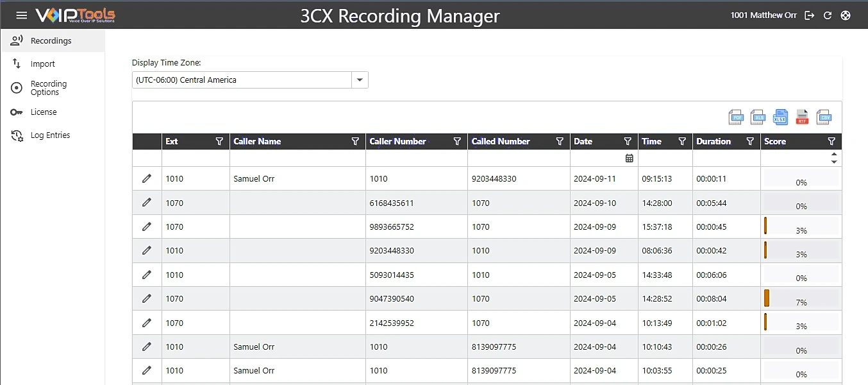868x385 pixels.
Task: Edit the recording from caller 9047390540
Action: point(147,298)
